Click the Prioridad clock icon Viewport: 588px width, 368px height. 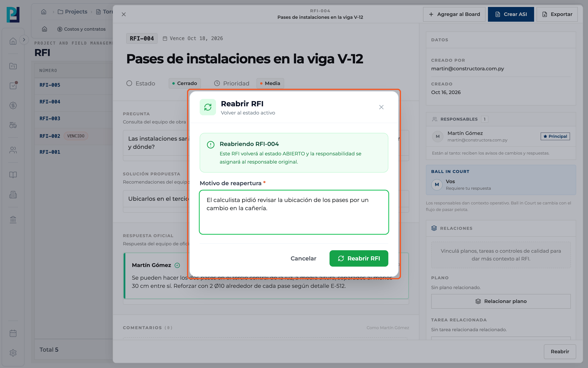point(217,83)
